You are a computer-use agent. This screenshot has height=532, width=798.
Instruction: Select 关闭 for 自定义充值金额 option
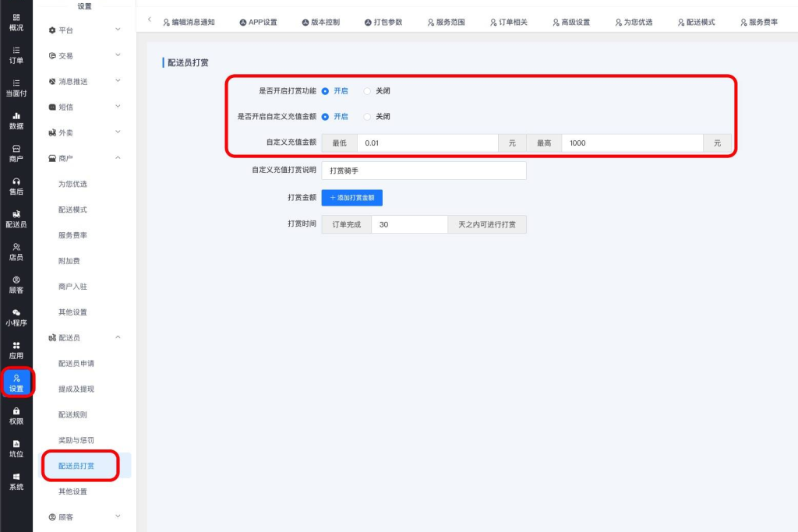tap(368, 117)
